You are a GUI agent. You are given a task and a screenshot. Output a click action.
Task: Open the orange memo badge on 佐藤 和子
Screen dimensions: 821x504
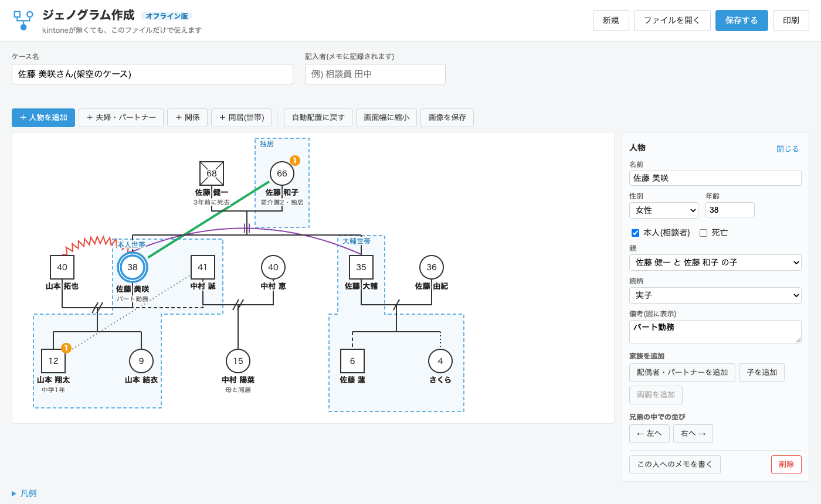click(x=295, y=161)
